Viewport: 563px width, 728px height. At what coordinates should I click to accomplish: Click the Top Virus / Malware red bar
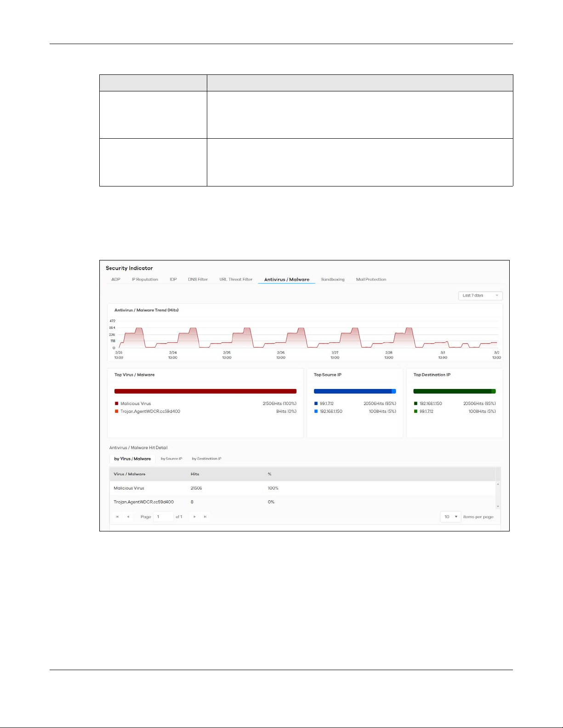[x=205, y=391]
